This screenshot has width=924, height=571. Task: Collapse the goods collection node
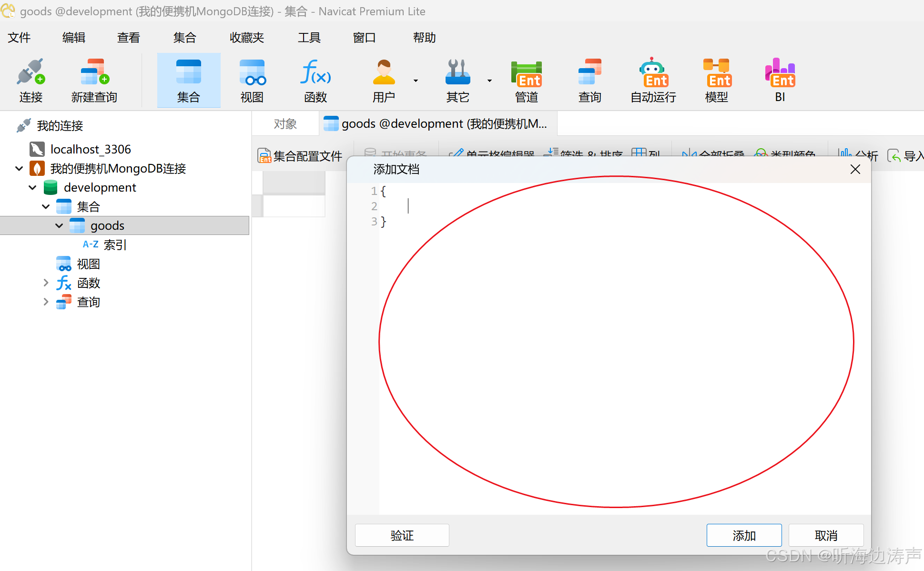tap(59, 225)
